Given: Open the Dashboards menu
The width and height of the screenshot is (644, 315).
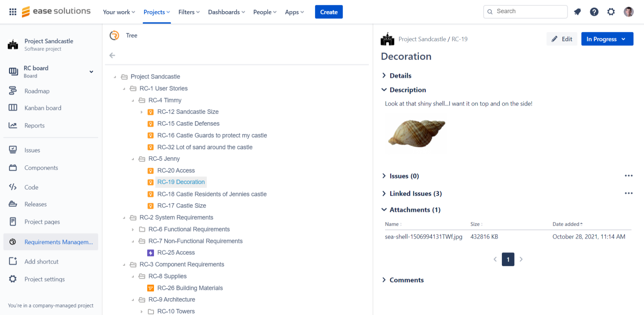Looking at the screenshot, I should point(226,12).
